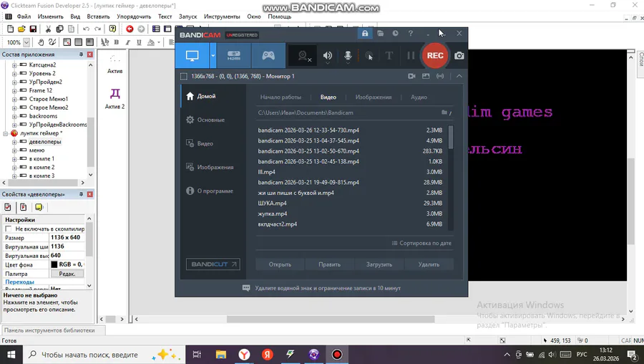Click the red back arrow in Fusion toolbar

coord(130,29)
